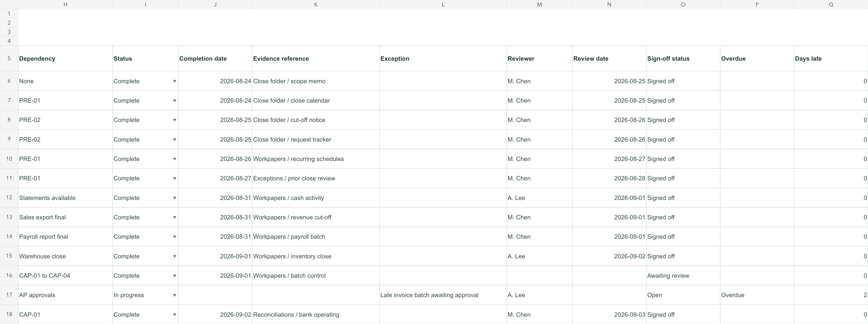Click the Exception header cell
868x324 pixels.
pyautogui.click(x=443, y=58)
